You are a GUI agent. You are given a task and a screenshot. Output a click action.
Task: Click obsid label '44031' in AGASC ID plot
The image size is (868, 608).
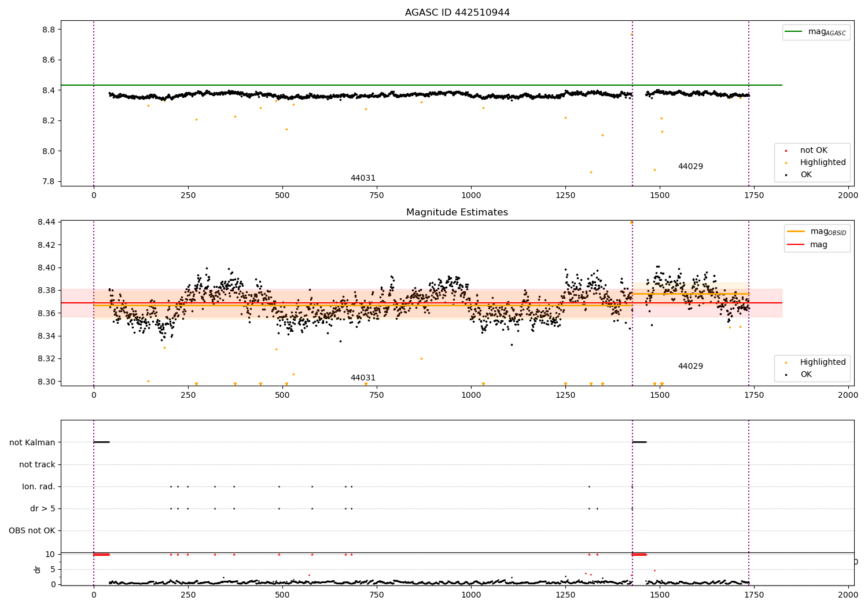pos(363,178)
